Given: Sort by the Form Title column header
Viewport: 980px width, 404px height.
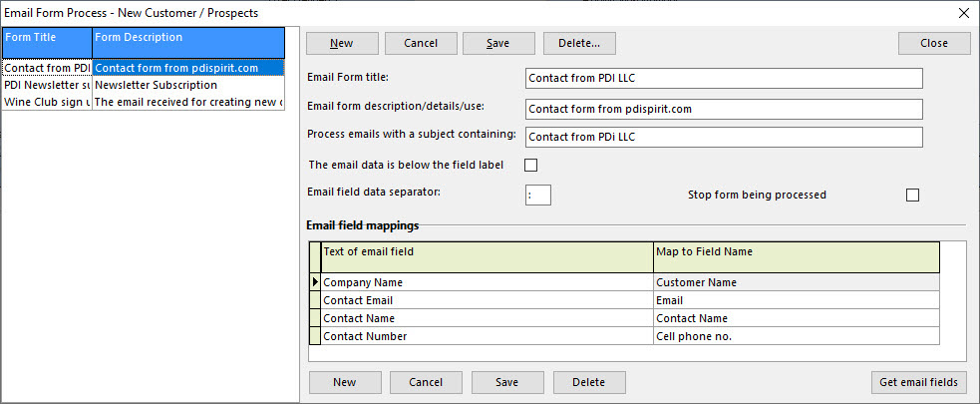Looking at the screenshot, I should coord(47,38).
